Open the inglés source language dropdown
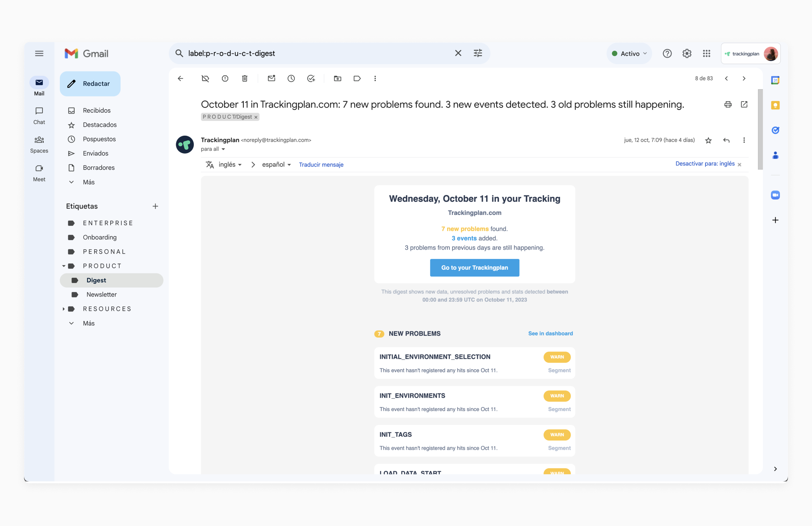 click(x=230, y=164)
